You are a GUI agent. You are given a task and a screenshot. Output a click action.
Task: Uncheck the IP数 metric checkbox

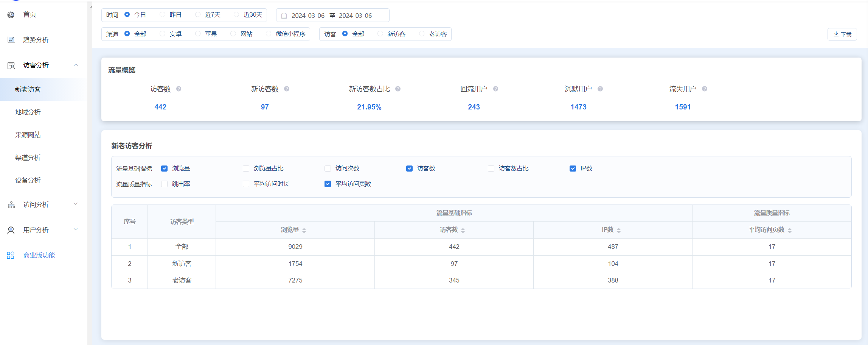[573, 169]
